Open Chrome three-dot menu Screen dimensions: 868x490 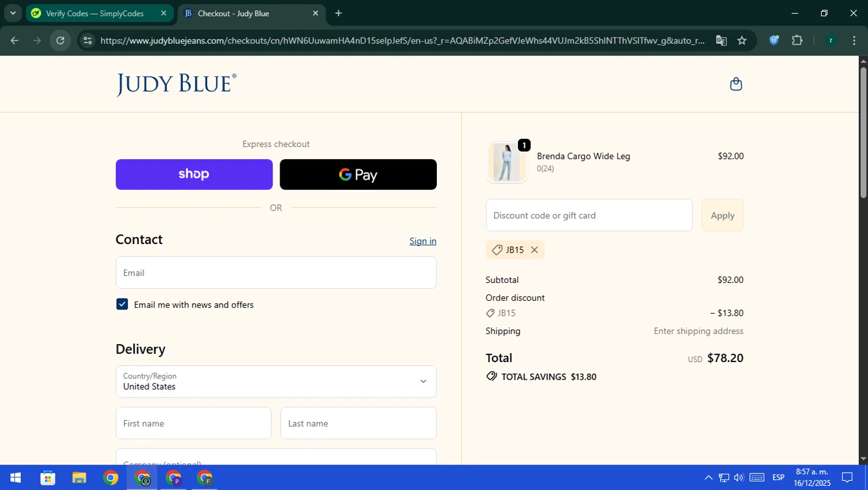coord(854,40)
